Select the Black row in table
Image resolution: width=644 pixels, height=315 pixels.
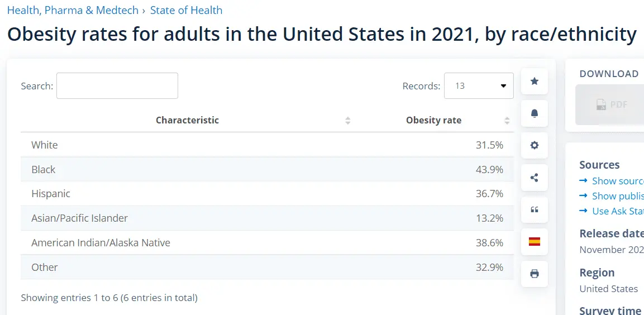point(267,169)
